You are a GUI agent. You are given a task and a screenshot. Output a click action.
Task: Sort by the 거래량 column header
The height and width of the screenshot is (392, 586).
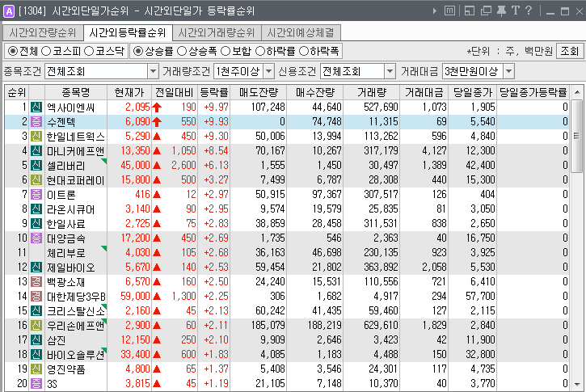[371, 92]
